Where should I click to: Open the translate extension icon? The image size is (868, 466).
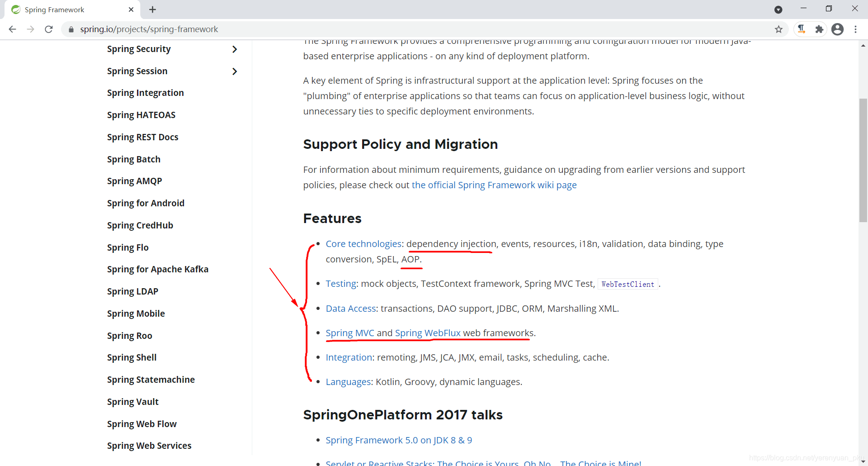tap(802, 29)
